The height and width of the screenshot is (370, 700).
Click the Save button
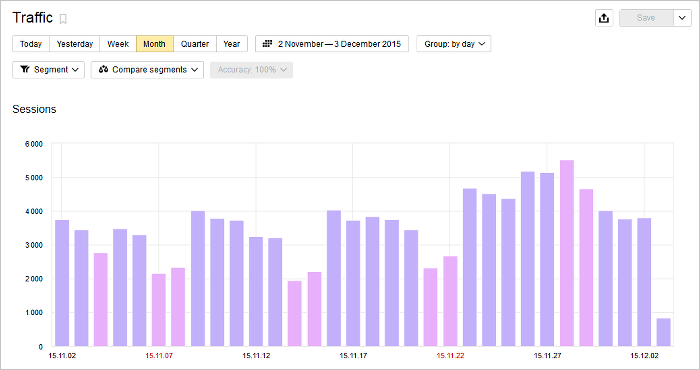click(646, 18)
